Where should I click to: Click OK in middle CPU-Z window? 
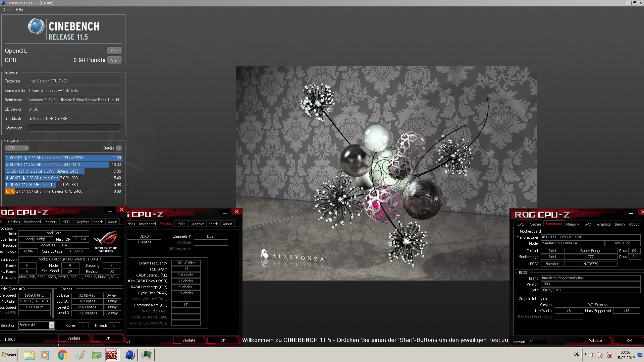pyautogui.click(x=223, y=341)
